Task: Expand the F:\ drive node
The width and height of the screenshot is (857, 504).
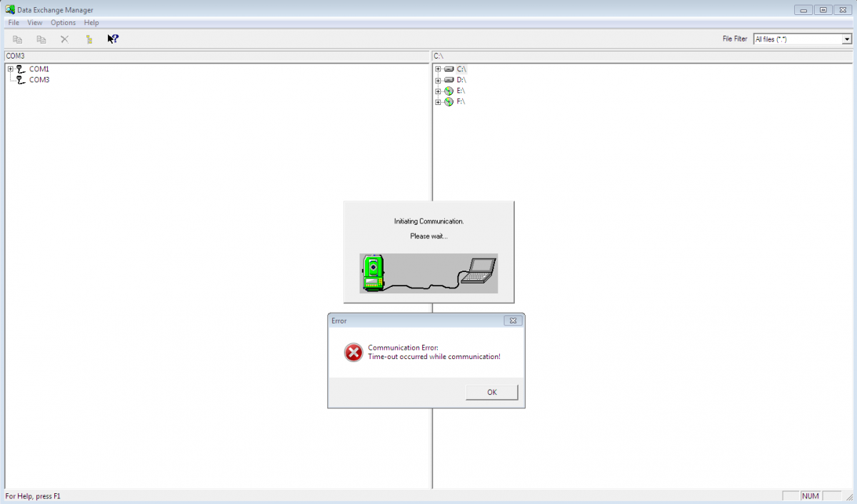Action: (438, 102)
